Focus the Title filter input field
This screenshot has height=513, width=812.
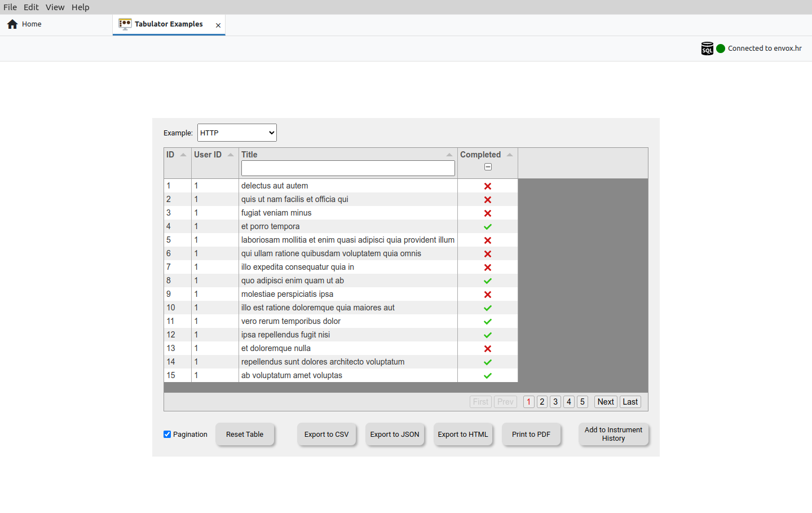[348, 168]
